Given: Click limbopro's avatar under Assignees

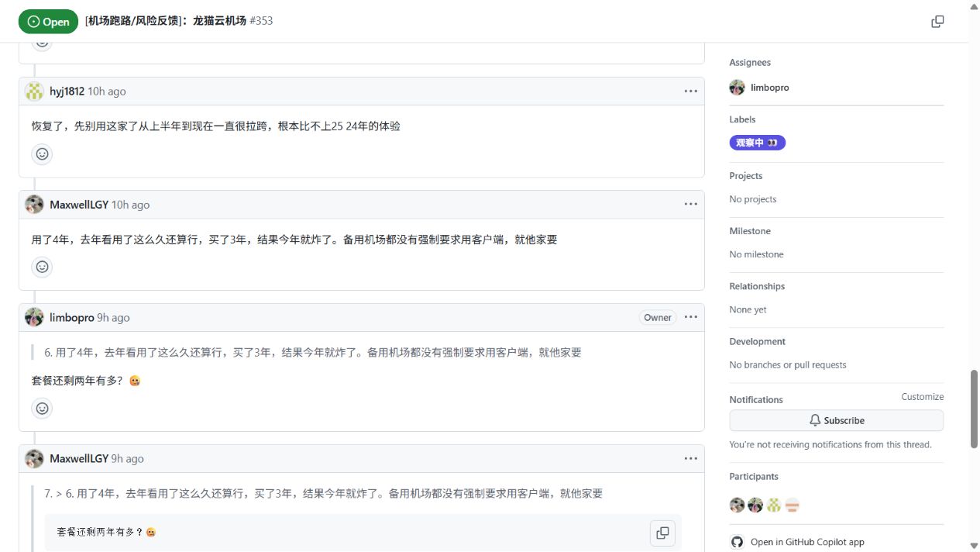Looking at the screenshot, I should (737, 88).
